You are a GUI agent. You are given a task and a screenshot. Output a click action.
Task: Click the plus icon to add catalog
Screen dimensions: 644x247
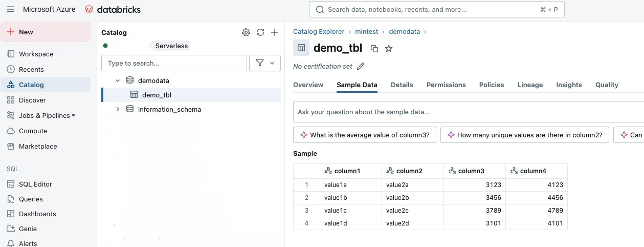point(275,32)
